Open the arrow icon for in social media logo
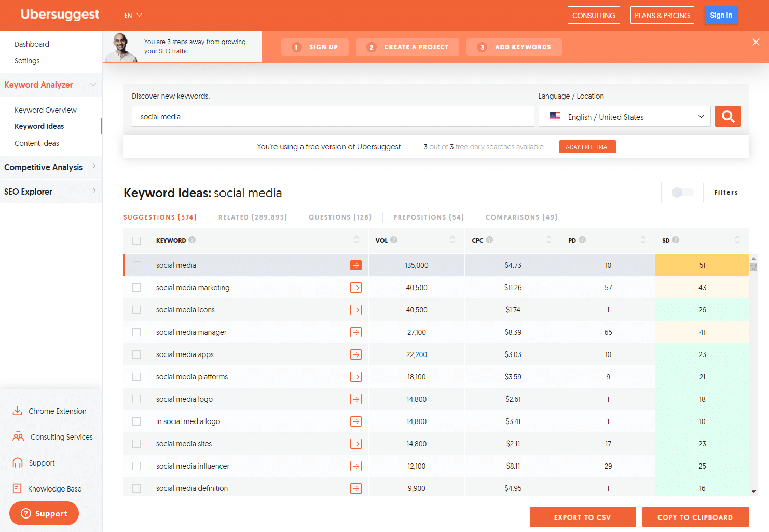 (356, 421)
